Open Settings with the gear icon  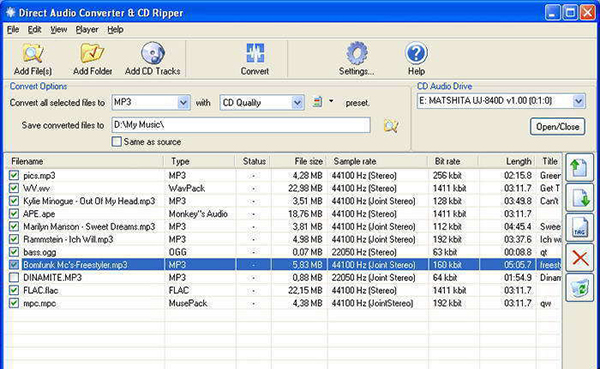click(357, 53)
